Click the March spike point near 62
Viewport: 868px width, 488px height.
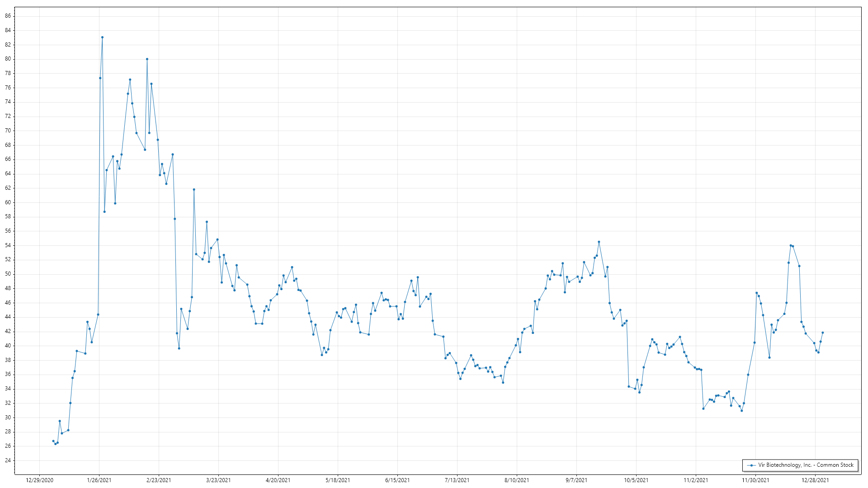(x=194, y=190)
